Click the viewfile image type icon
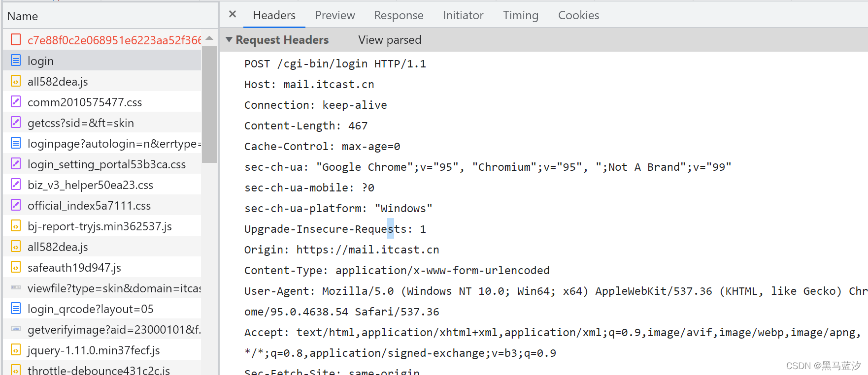 (x=16, y=288)
